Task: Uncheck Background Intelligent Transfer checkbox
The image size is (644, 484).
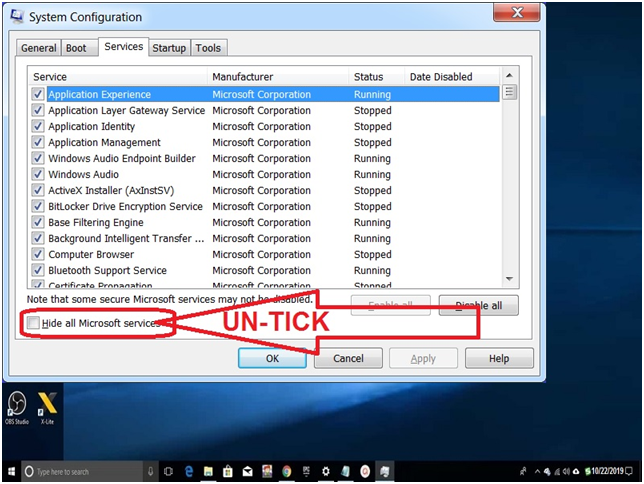Action: click(38, 238)
